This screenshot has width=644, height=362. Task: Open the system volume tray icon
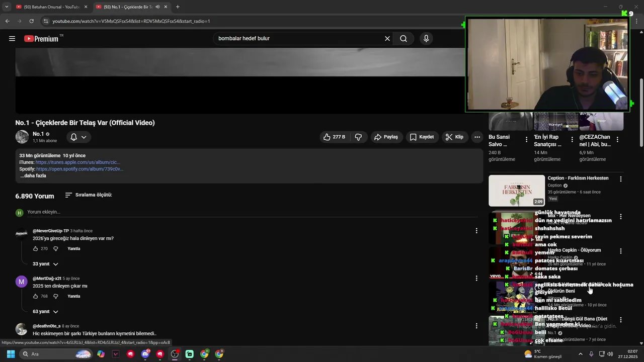click(x=610, y=354)
